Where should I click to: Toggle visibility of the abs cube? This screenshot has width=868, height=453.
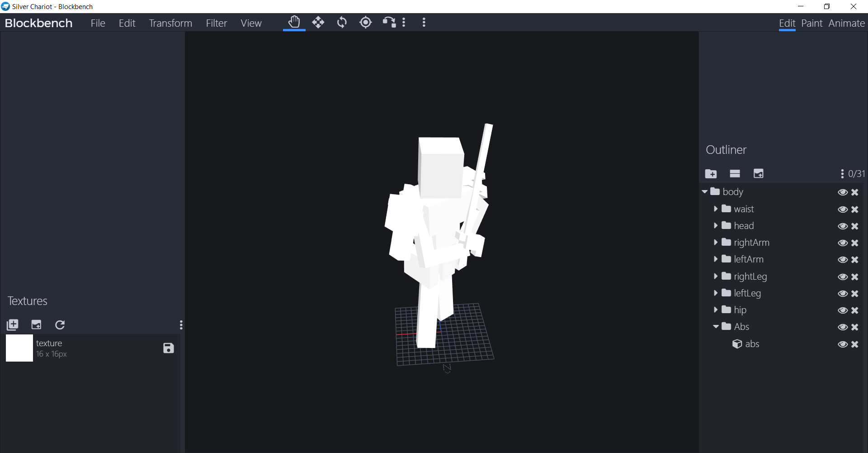pos(843,344)
